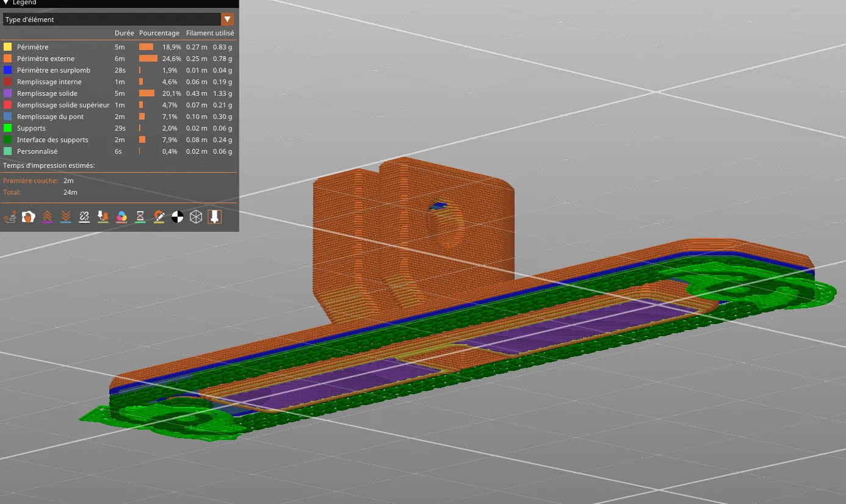
Task: Click the Filament utilisé column header
Action: pyautogui.click(x=210, y=33)
